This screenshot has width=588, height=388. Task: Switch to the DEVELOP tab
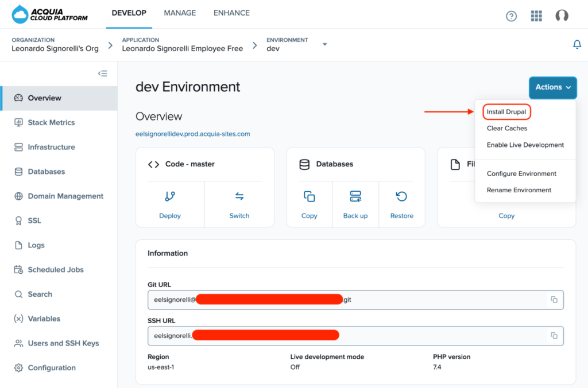(x=129, y=13)
